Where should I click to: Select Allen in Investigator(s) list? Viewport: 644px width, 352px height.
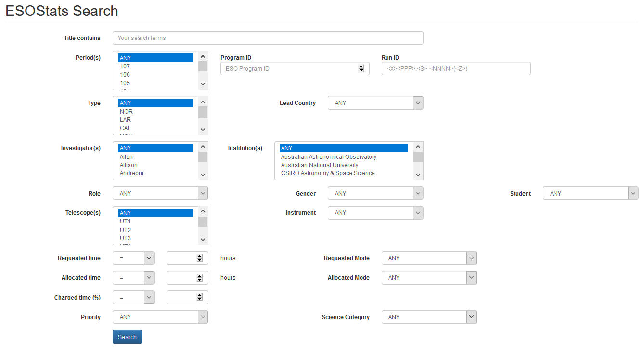click(x=155, y=156)
